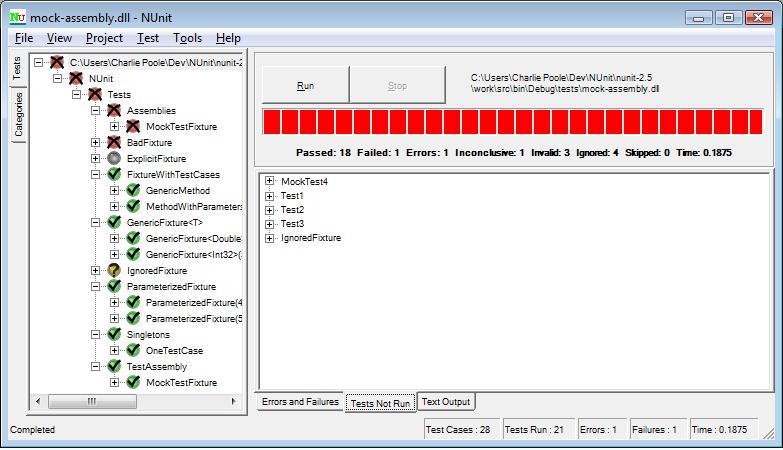This screenshot has width=783, height=450.
Task: Collapse the Assemblies node
Action: pos(95,110)
